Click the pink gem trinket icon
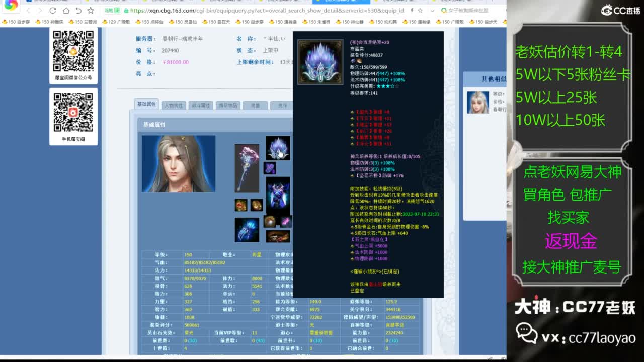This screenshot has height=362, width=644. click(x=286, y=221)
